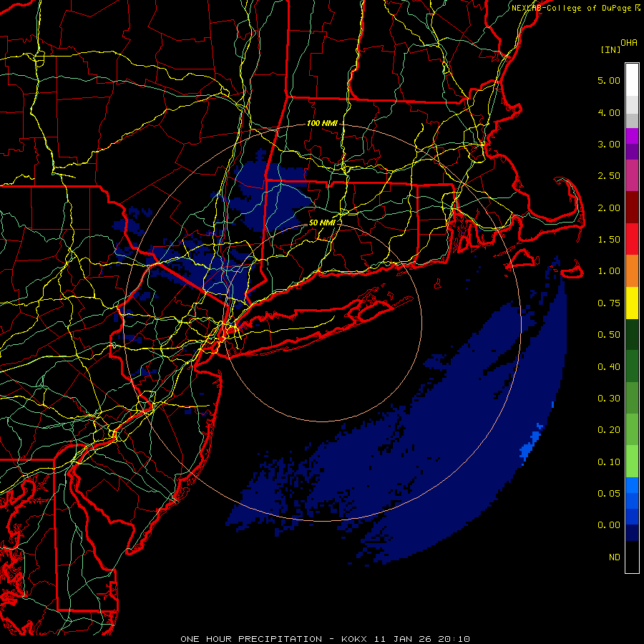Click the "0.10" legend value
This screenshot has width=644, height=644.
tap(609, 462)
